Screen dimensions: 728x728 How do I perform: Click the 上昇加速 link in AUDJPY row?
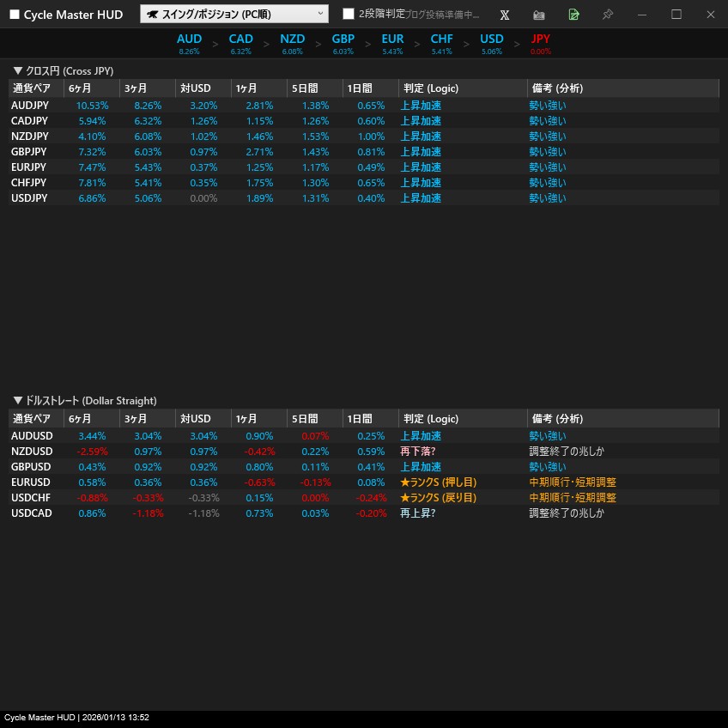pos(421,106)
